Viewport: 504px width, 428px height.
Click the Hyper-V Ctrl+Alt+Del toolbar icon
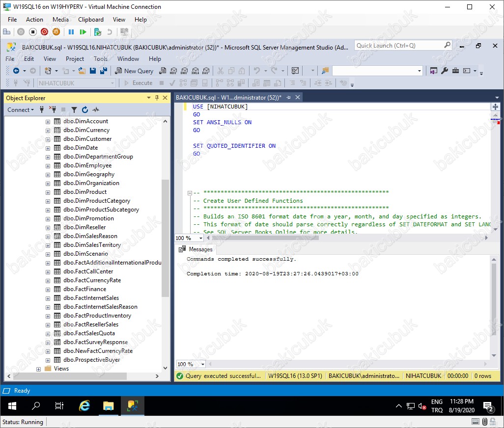click(x=6, y=32)
